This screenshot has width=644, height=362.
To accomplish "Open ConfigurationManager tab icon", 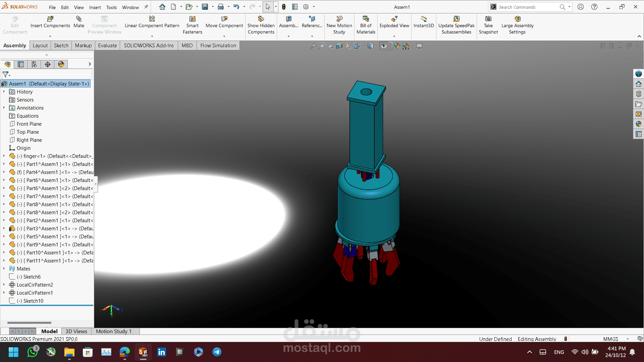I will (x=34, y=64).
